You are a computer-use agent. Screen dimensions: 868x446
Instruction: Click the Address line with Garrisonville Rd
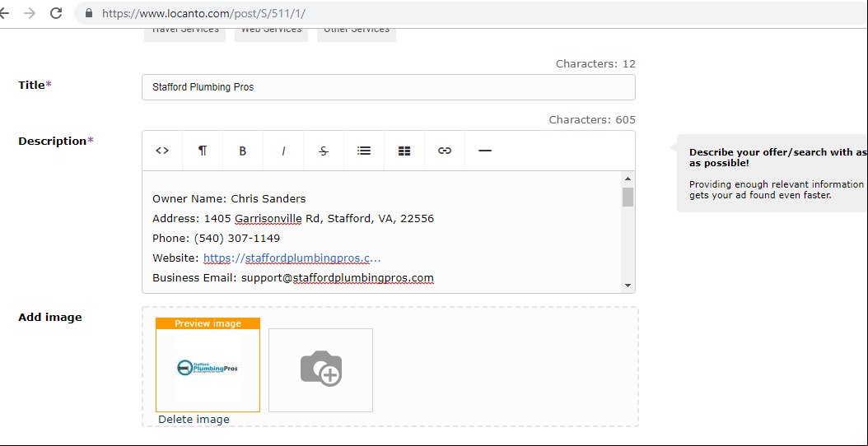pos(293,219)
